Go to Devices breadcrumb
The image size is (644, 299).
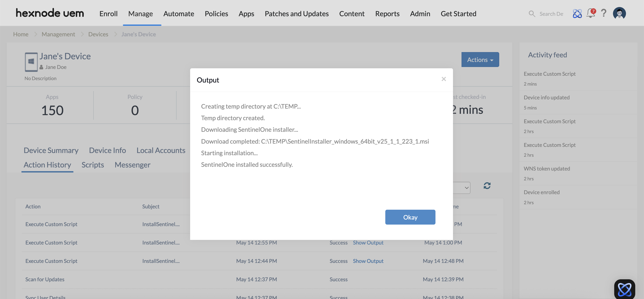(x=98, y=34)
